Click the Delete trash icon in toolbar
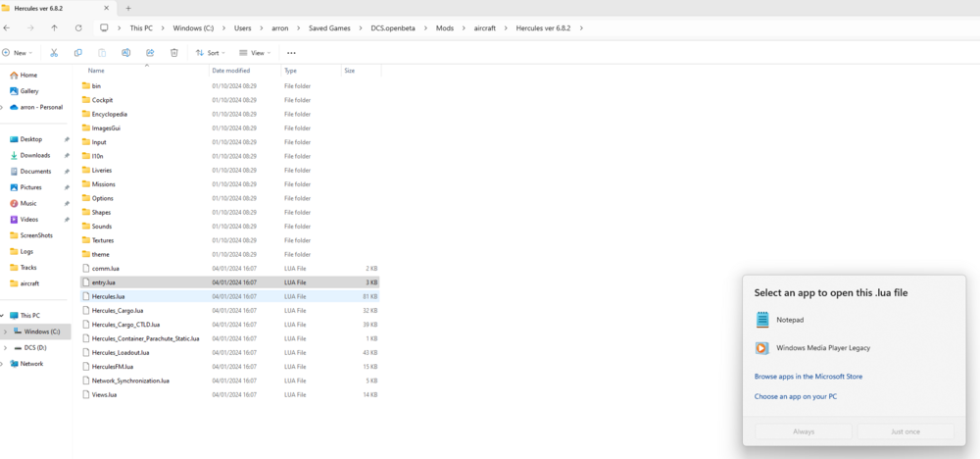The width and height of the screenshot is (980, 459). 174,53
